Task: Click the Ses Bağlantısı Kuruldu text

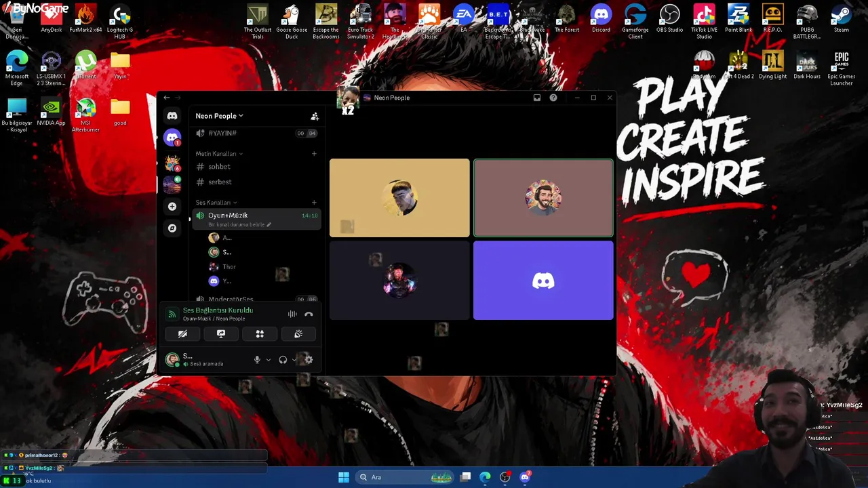Action: [x=218, y=310]
